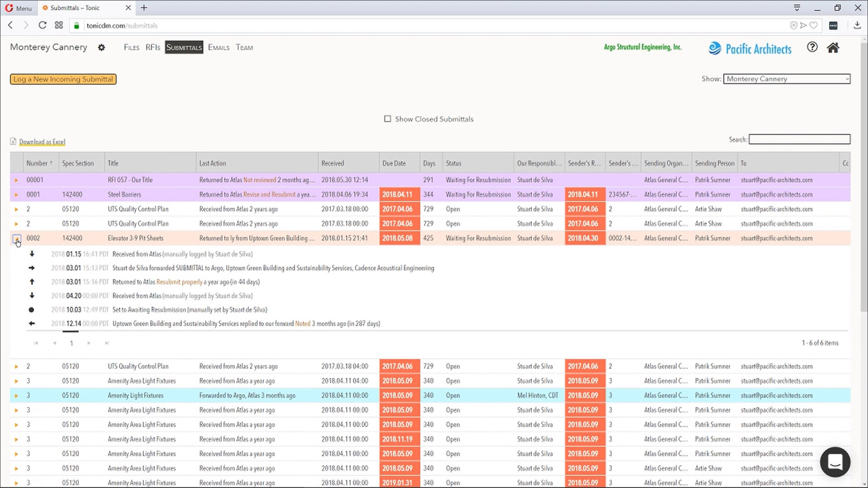This screenshot has height=488, width=868.
Task: Reload the page in browser
Action: click(x=42, y=25)
